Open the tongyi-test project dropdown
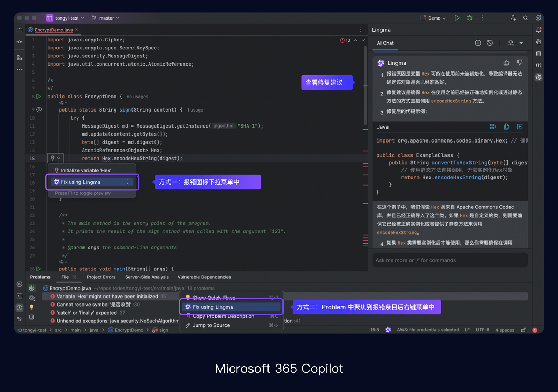The width and height of the screenshot is (558, 392). click(65, 18)
